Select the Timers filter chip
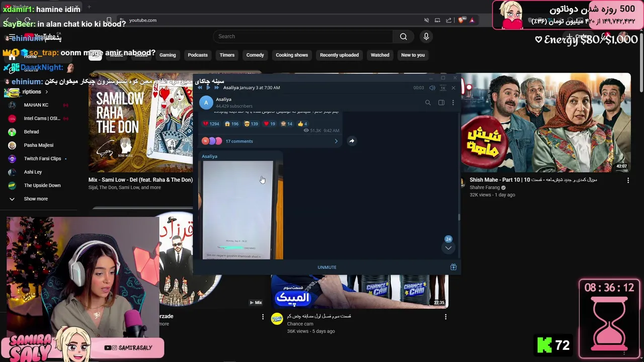Viewport: 644px width, 362px height. click(227, 55)
